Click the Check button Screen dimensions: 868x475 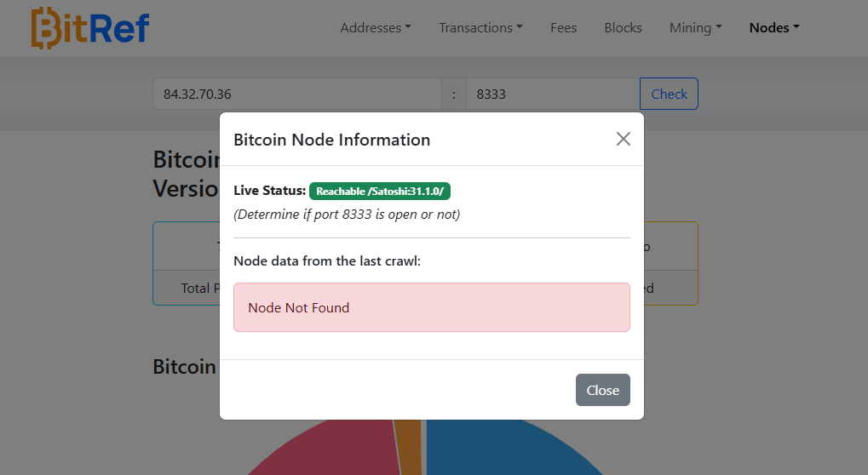pyautogui.click(x=669, y=94)
